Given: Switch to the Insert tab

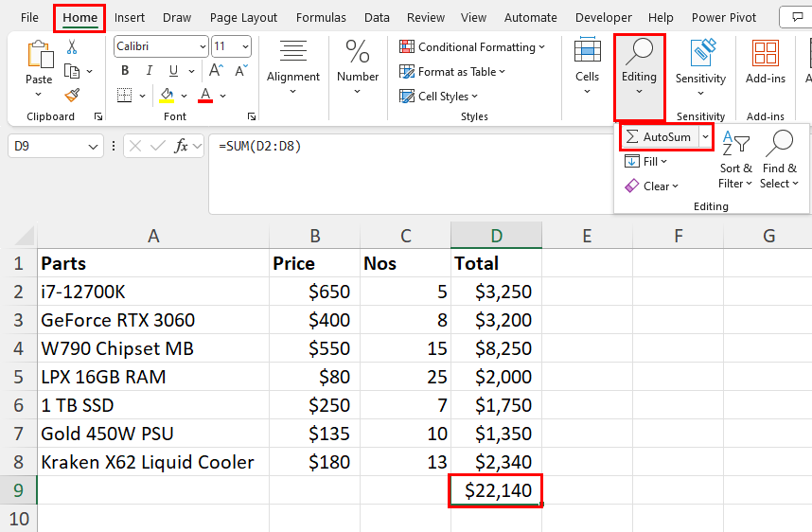Looking at the screenshot, I should coord(130,18).
